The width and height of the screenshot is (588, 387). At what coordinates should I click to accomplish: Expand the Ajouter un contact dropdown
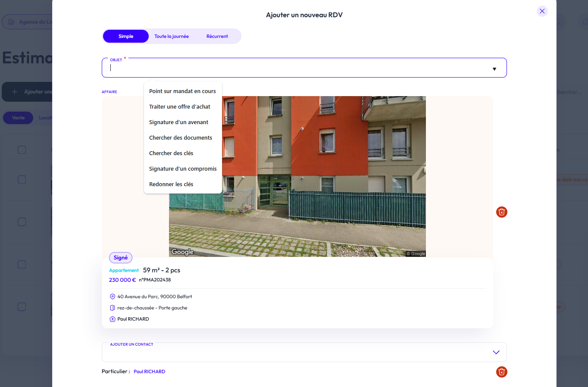(496, 352)
